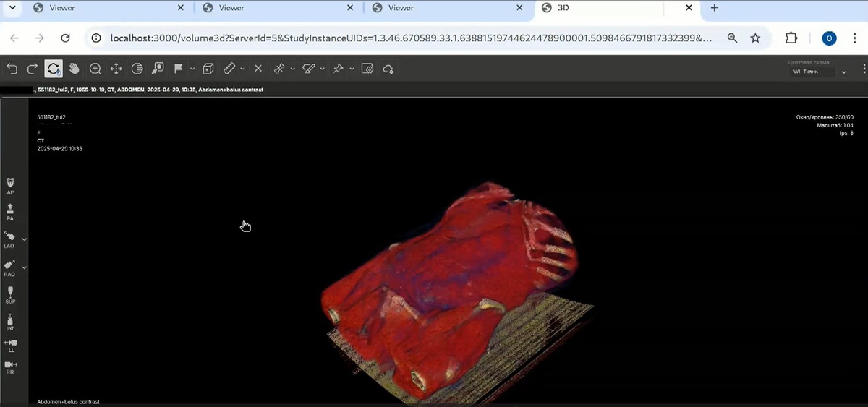This screenshot has width=868, height=407.
Task: Click the localhost URL address bar
Action: 411,38
